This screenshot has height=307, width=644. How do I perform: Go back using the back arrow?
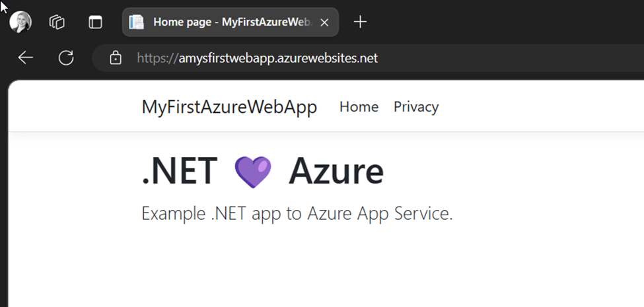coord(26,58)
